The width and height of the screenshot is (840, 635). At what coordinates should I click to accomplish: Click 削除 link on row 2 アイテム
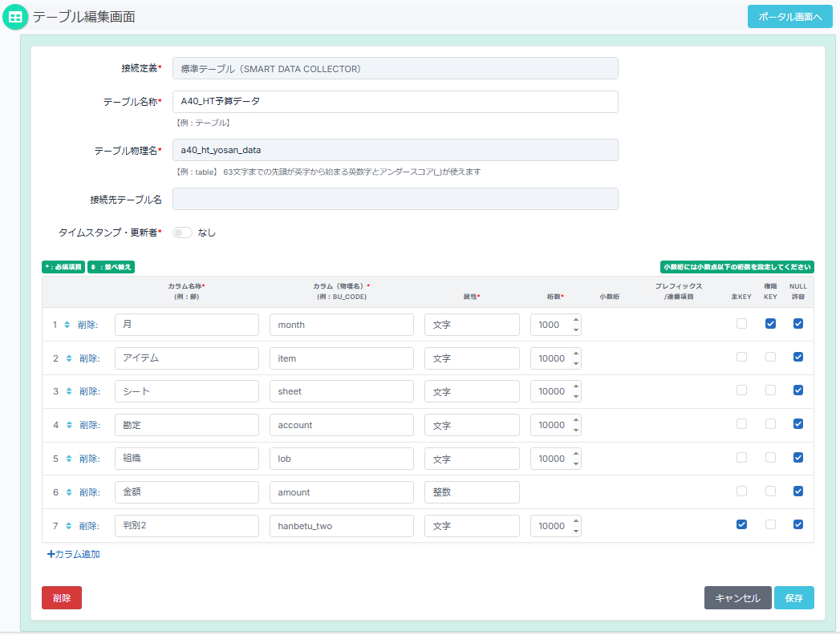click(x=88, y=358)
